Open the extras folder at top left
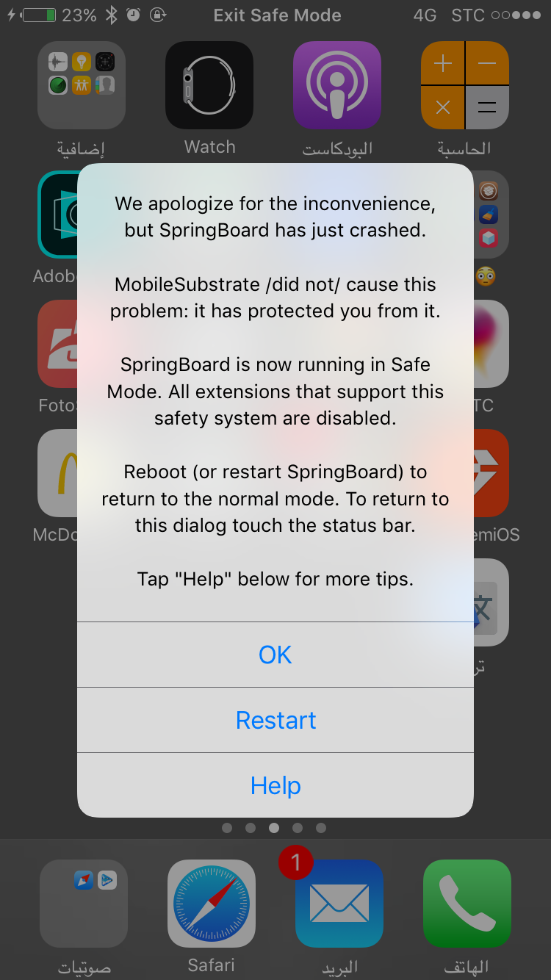 [82, 85]
